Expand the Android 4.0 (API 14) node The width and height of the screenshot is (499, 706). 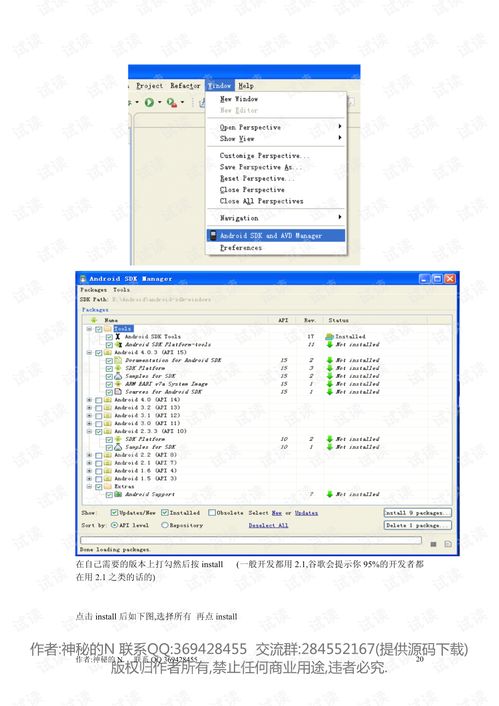[x=89, y=400]
